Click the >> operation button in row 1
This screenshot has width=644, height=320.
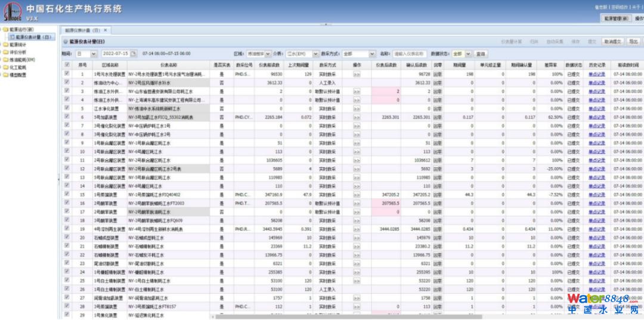pyautogui.click(x=357, y=75)
